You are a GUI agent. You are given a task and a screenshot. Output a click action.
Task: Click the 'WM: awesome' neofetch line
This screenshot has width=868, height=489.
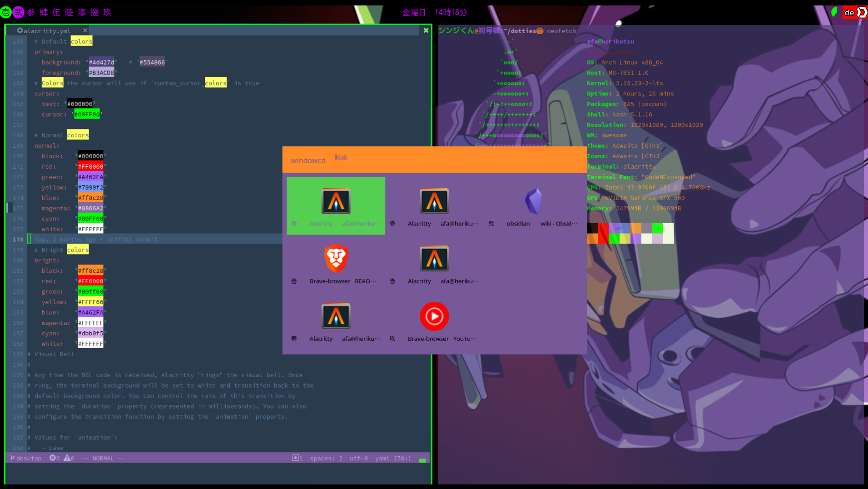pos(606,135)
